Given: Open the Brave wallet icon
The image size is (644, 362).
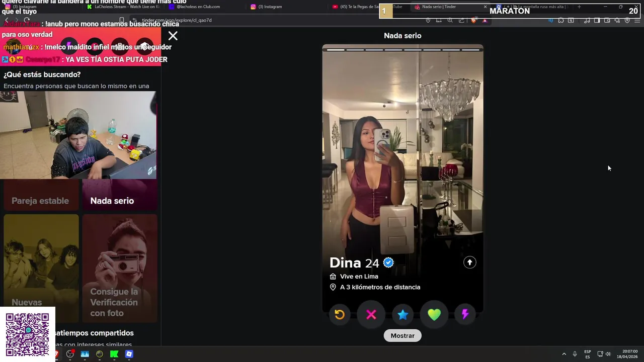Looking at the screenshot, I should pyautogui.click(x=607, y=20).
